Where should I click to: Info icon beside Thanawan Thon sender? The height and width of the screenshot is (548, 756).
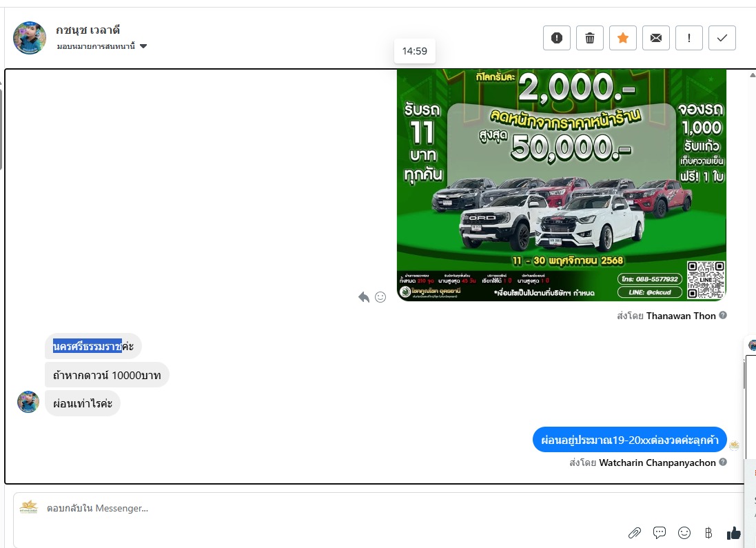(723, 315)
